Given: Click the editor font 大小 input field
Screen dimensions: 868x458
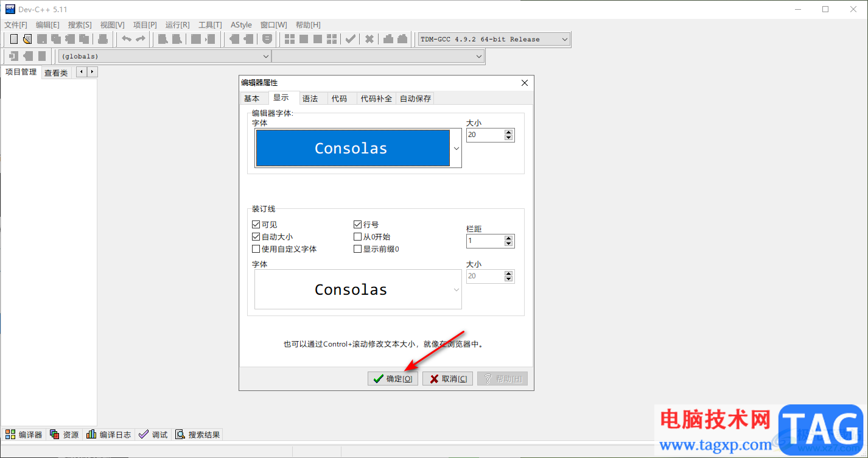Looking at the screenshot, I should pyautogui.click(x=486, y=135).
